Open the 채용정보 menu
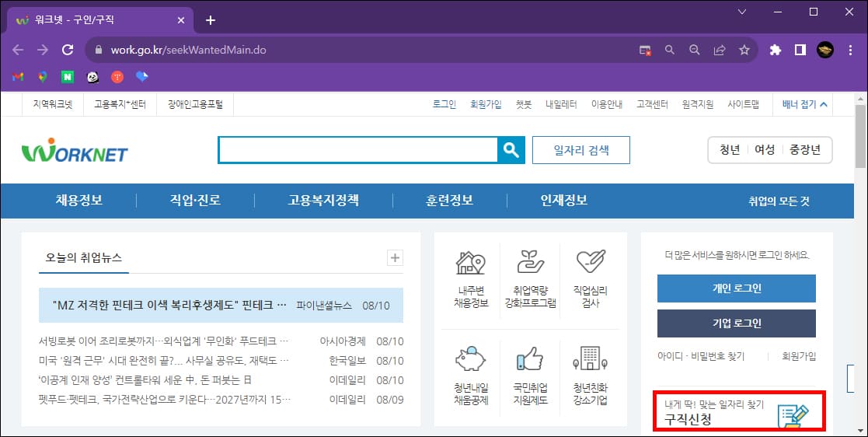868x437 pixels. tap(78, 201)
